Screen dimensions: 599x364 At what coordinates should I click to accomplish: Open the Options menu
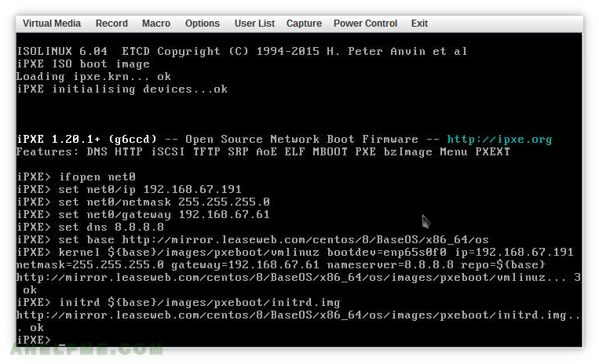pos(202,24)
